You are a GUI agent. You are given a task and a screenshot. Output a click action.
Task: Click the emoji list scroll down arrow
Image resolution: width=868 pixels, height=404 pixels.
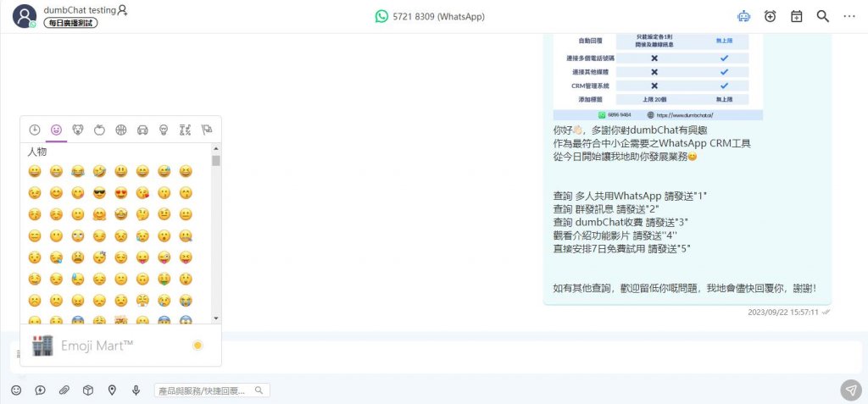point(216,318)
